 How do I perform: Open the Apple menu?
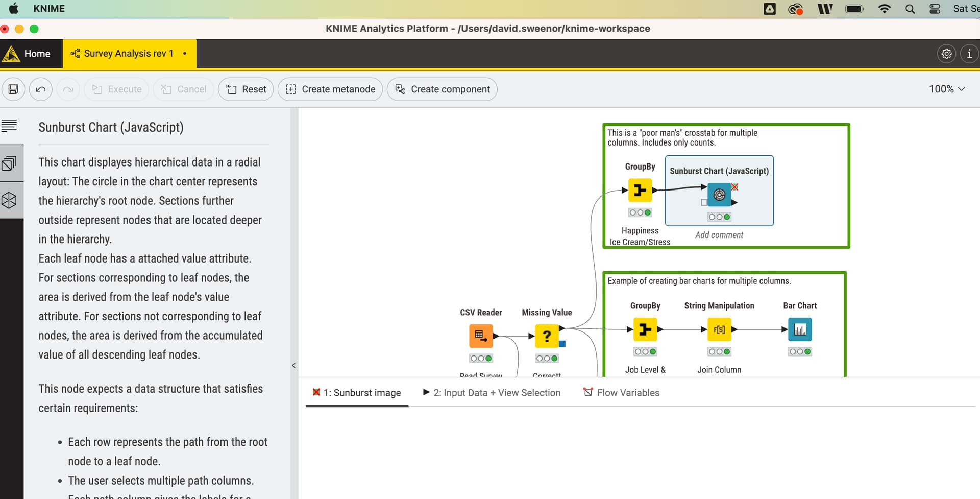tap(14, 8)
